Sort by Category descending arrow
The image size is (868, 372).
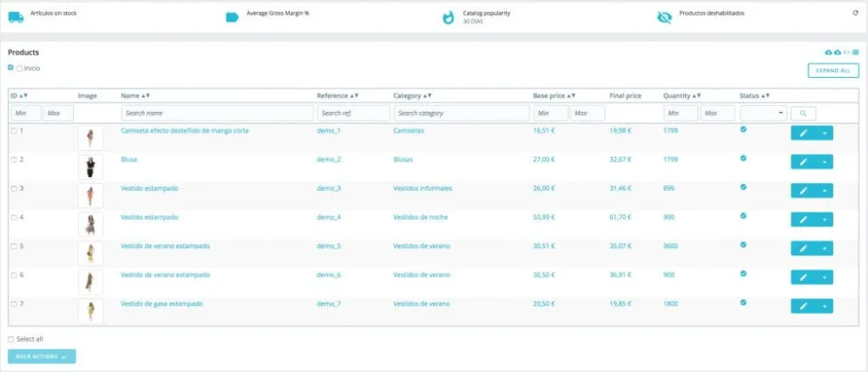click(x=431, y=96)
